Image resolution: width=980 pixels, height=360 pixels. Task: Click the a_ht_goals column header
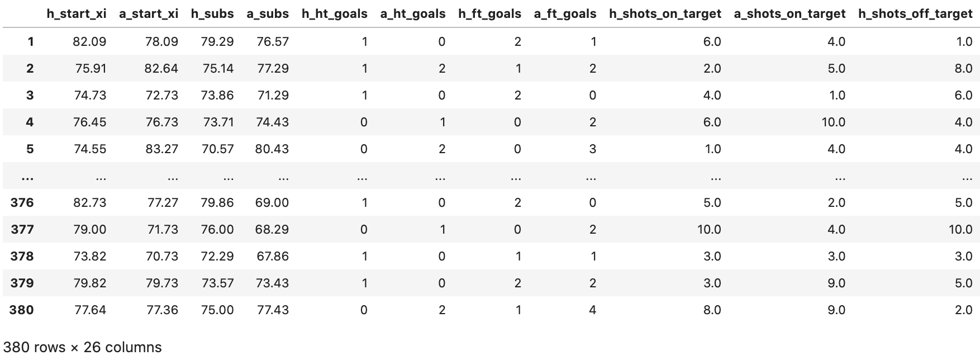pos(413,14)
